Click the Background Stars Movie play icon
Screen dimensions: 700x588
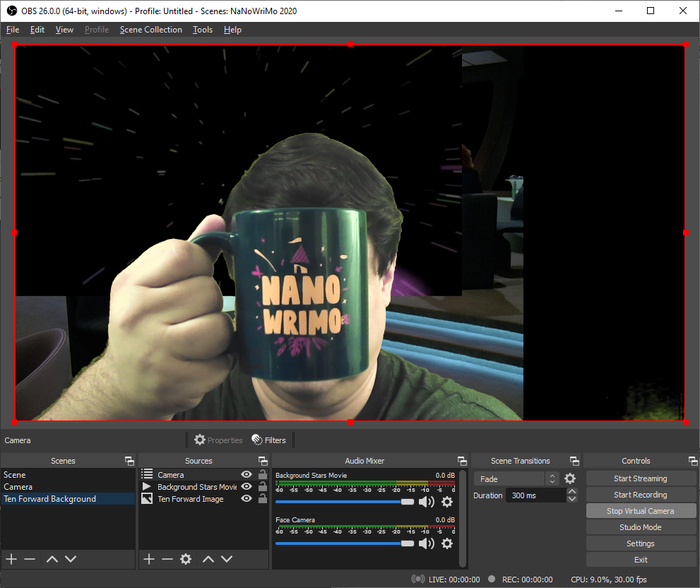pyautogui.click(x=146, y=486)
